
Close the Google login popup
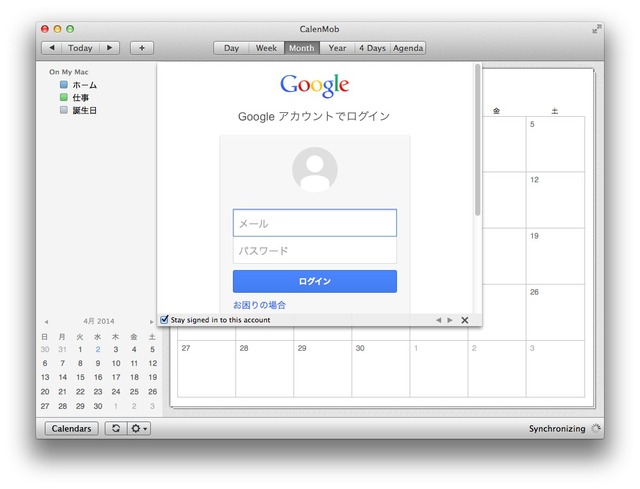click(x=464, y=320)
